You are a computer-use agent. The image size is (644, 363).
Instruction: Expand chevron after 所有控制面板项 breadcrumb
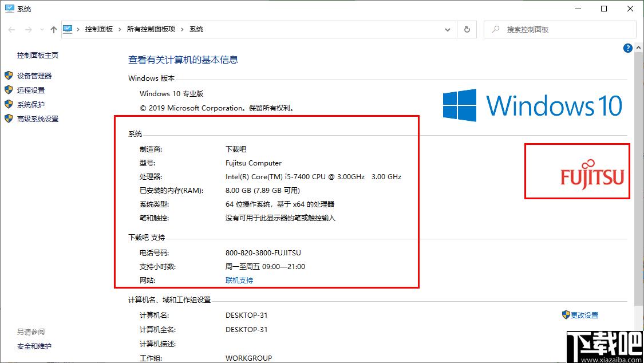pos(183,29)
